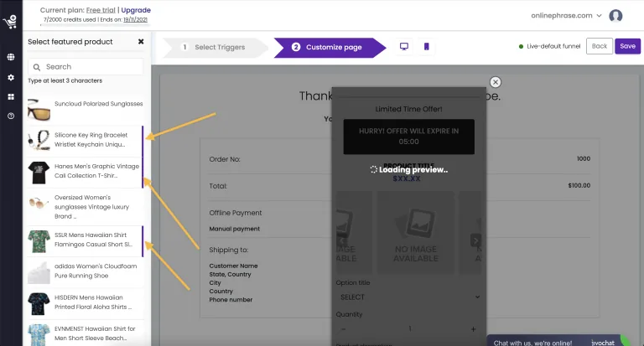Switch to mobile preview icon

pos(426,46)
